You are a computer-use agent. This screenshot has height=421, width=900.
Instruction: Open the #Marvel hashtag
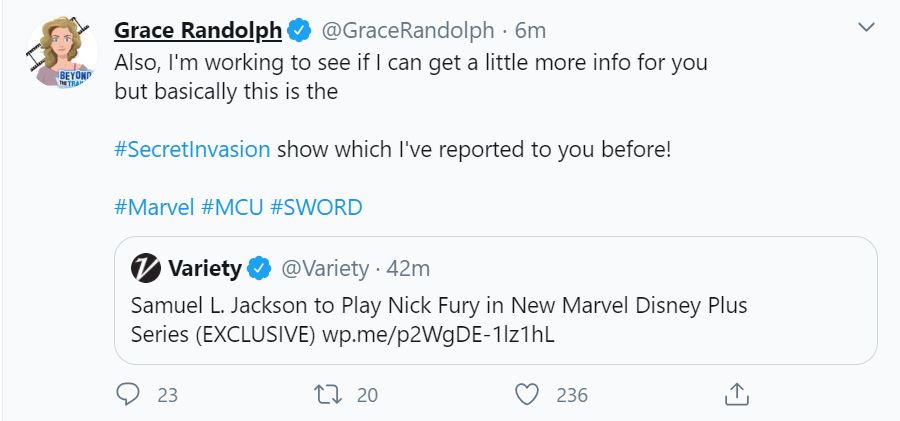(x=154, y=208)
